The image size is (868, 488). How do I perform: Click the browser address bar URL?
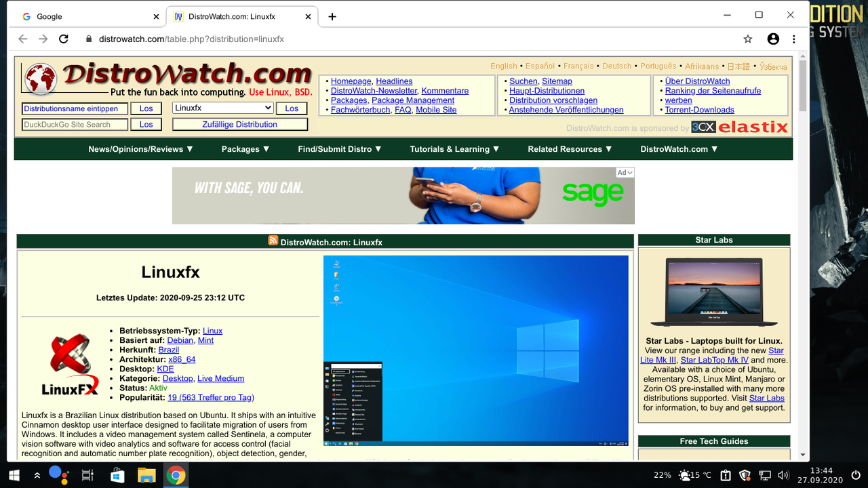tap(191, 39)
